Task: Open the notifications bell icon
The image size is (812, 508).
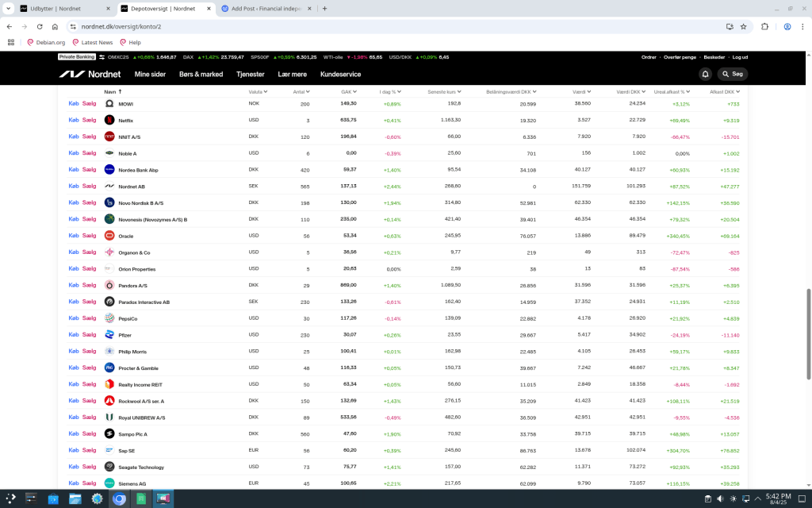Action: (x=705, y=74)
